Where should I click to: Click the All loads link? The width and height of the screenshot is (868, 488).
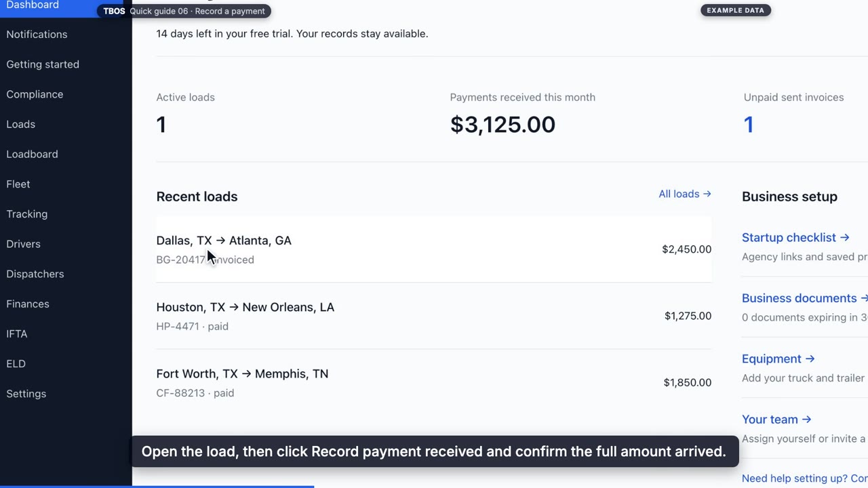[685, 194]
